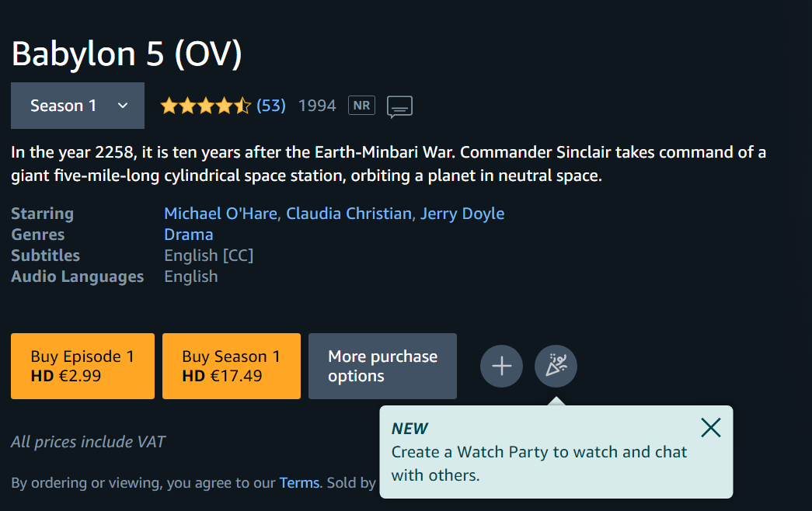812x511 pixels.
Task: Open the Terms link
Action: (299, 482)
